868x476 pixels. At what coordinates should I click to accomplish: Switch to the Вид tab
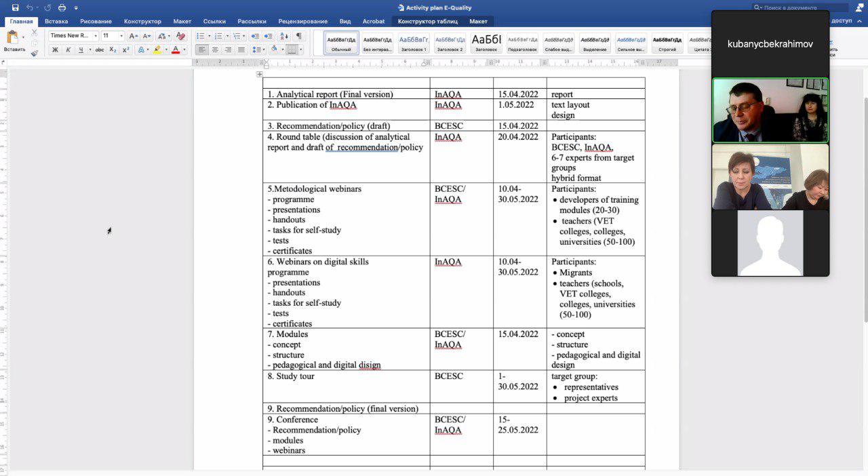pyautogui.click(x=345, y=22)
